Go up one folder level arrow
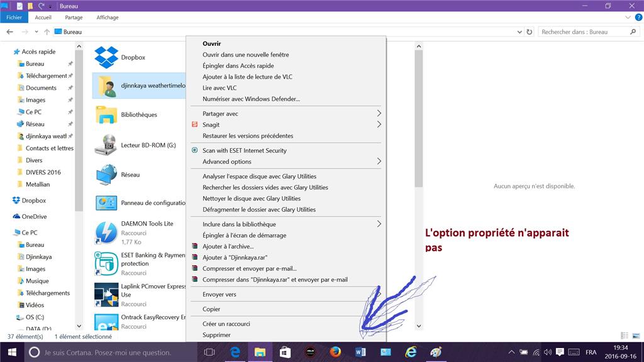 (47, 31)
